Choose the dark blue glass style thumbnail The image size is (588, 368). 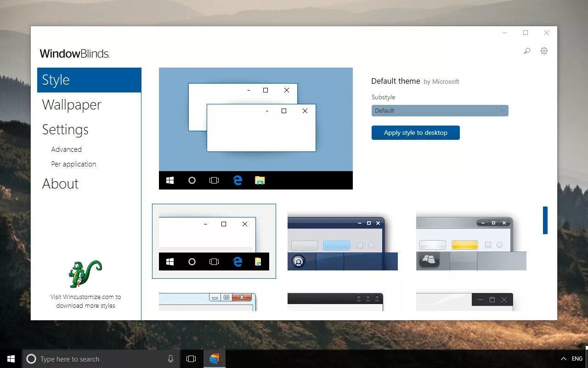(343, 241)
